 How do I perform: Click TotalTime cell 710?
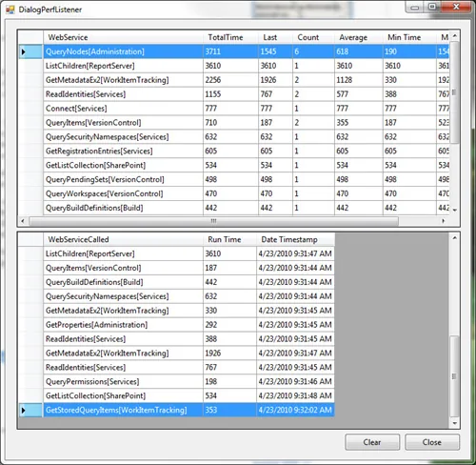pyautogui.click(x=230, y=123)
